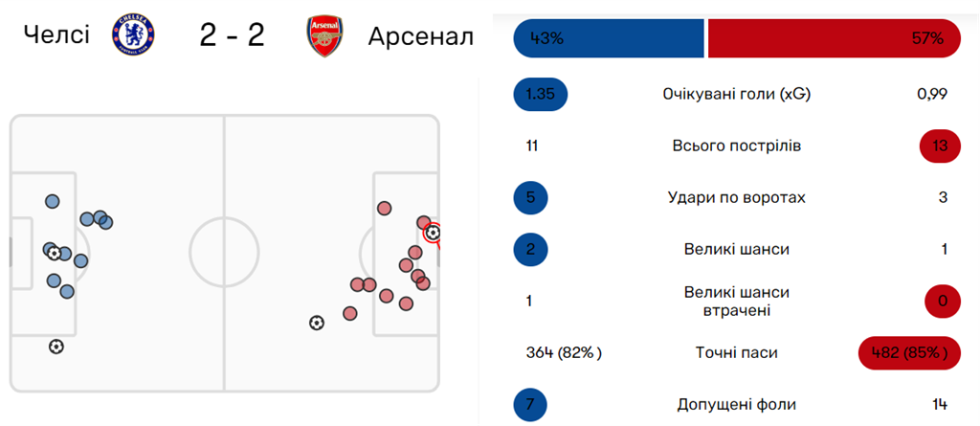Select the Точні паси stat label

click(x=737, y=352)
